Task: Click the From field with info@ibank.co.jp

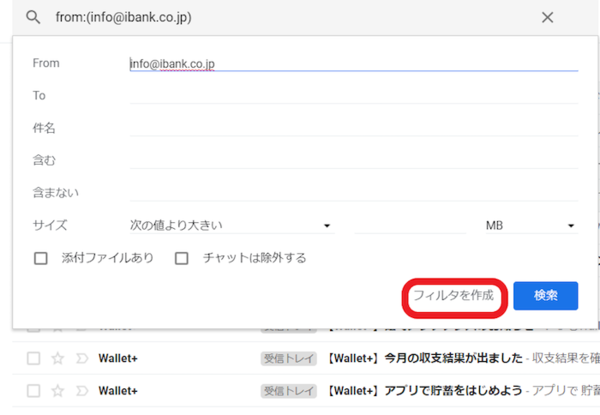Action: (354, 63)
